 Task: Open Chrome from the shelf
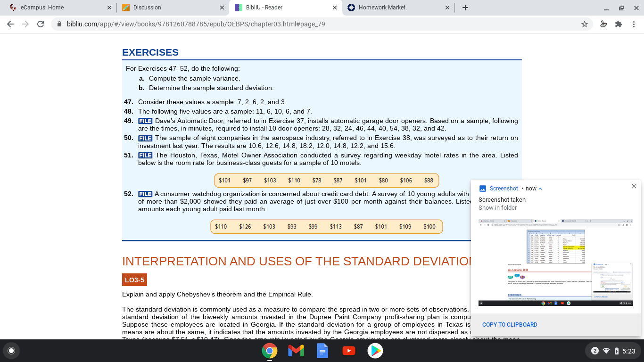(270, 351)
